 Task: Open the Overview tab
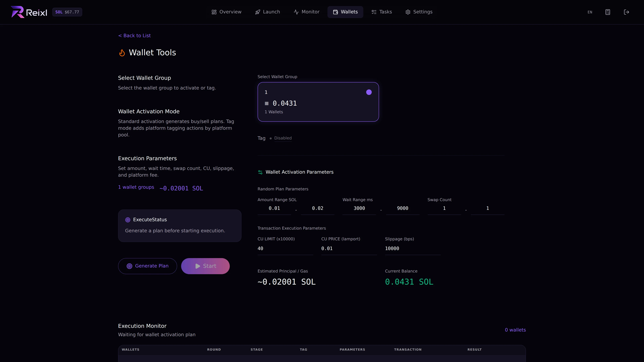coord(227,12)
